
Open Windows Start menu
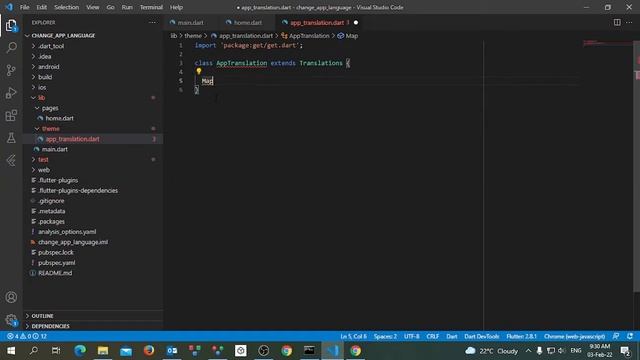[11, 351]
